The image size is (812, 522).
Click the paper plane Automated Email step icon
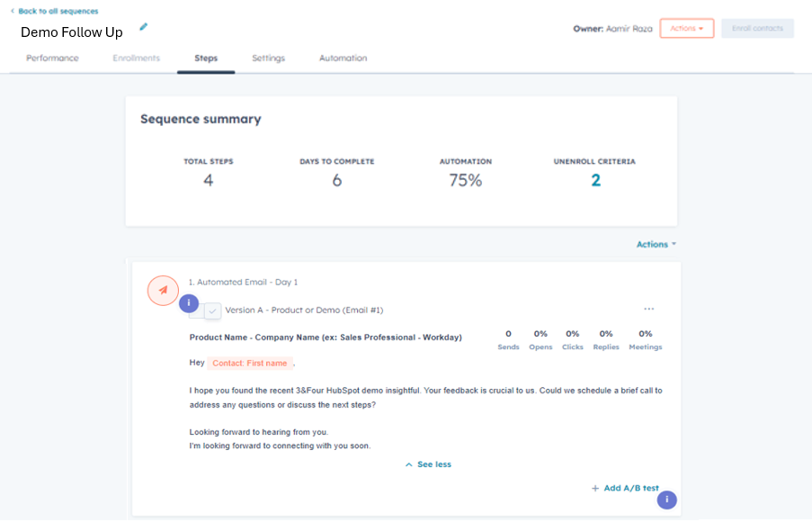pyautogui.click(x=163, y=291)
